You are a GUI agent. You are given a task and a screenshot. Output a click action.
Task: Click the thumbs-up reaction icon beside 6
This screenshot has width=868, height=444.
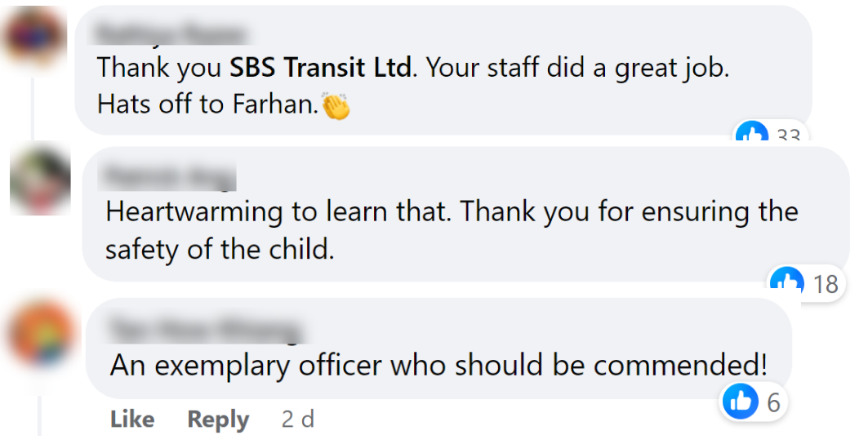coord(741,401)
